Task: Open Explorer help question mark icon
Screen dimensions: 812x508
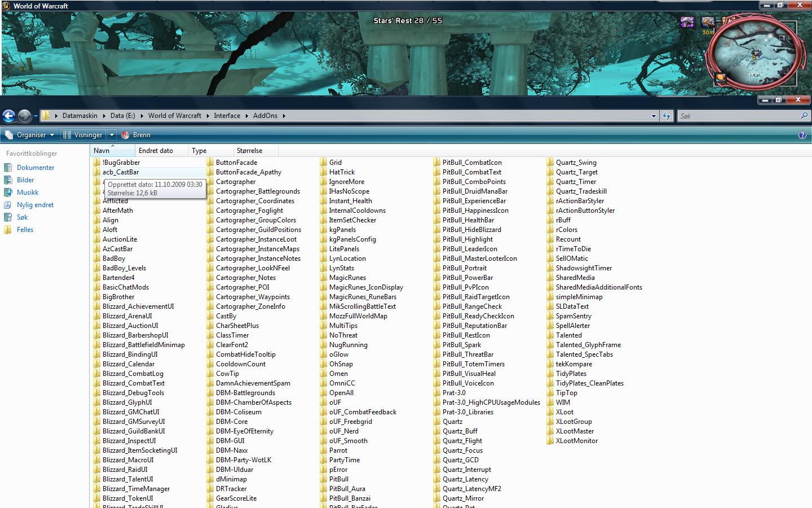Action: pos(802,135)
